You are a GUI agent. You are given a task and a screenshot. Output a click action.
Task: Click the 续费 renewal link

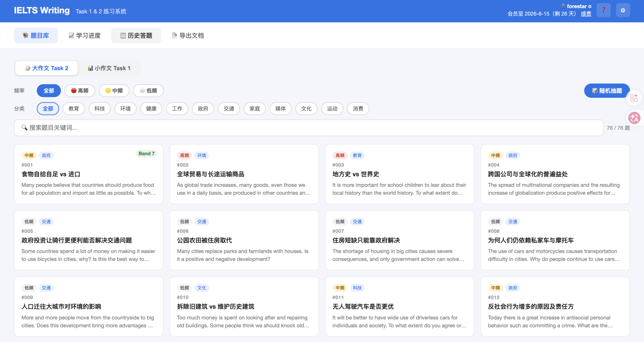click(x=586, y=14)
